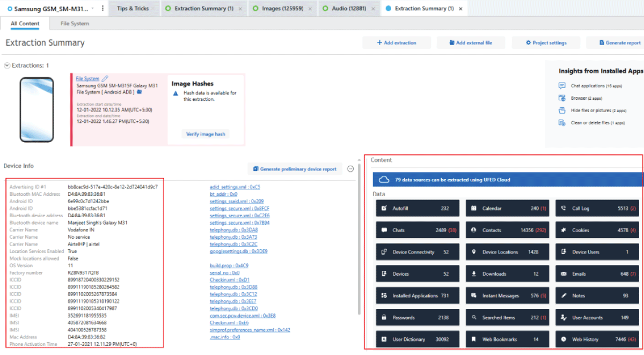Click the Clean or delete files insight icon
644x355 pixels.
[x=562, y=123]
